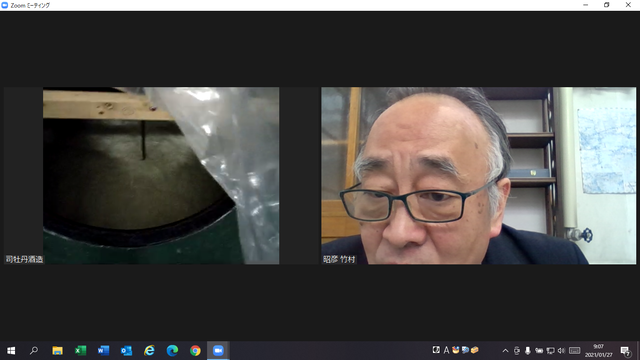Viewport: 640px width, 360px height.
Task: Toggle the IME input mode 'A' indicator
Action: [x=446, y=350]
